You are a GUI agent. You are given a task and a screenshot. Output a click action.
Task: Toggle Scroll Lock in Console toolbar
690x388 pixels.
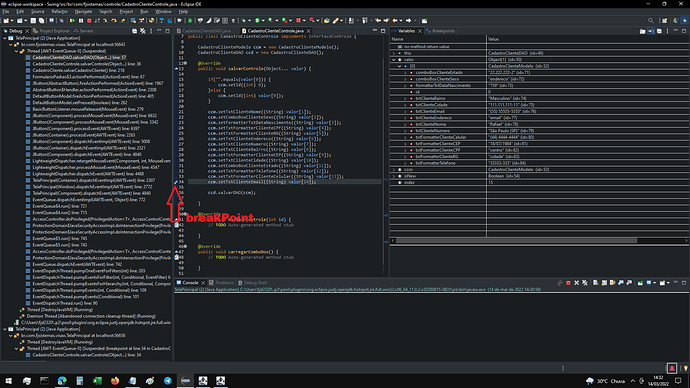(x=604, y=283)
